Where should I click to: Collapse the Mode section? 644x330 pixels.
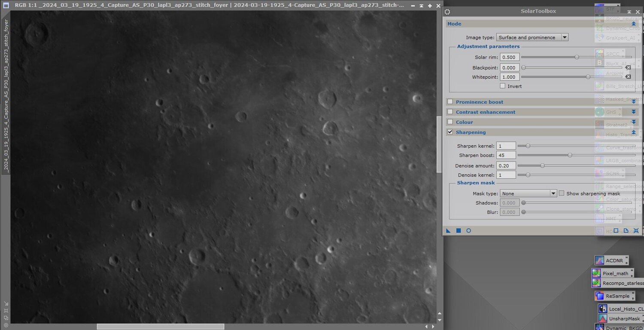pos(633,24)
